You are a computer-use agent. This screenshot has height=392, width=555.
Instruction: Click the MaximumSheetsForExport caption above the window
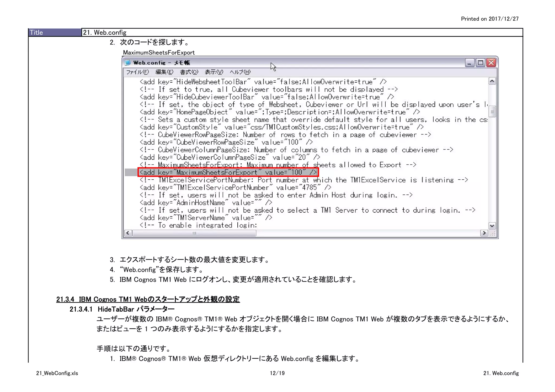[159, 53]
